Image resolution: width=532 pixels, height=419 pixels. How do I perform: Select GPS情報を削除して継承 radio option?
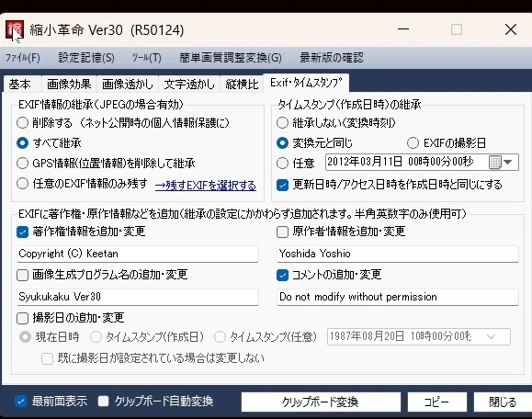[x=22, y=164]
